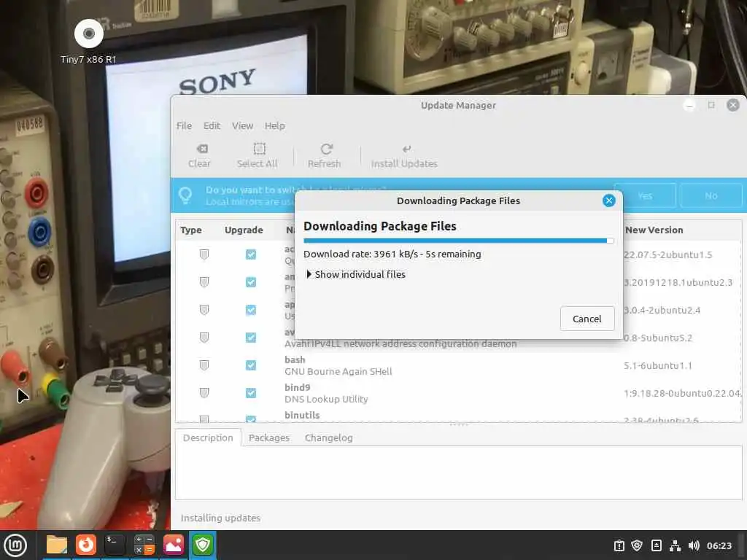Click No on the mirror switch banner
Screen dimensions: 747x560
click(711, 195)
